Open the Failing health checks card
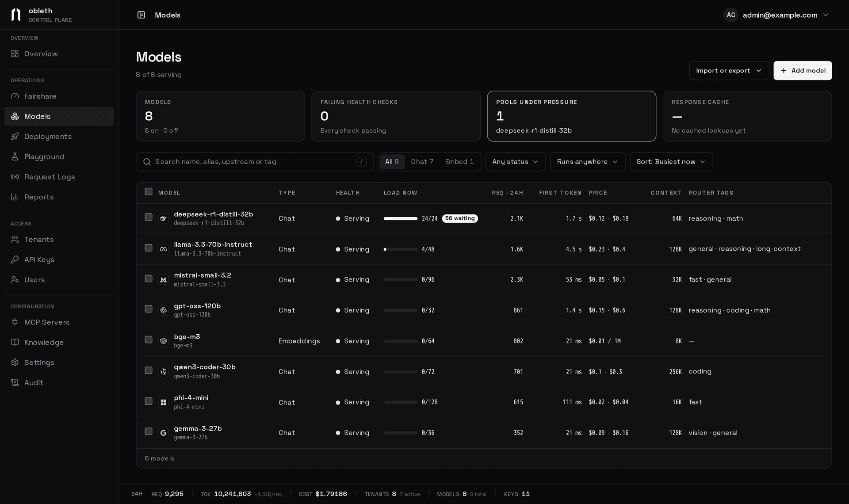This screenshot has width=849, height=504. (396, 116)
